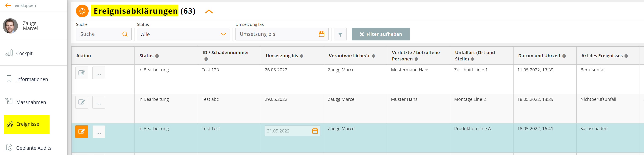The image size is (644, 155).
Task: Open Informationen in sidebar menu
Action: click(x=32, y=79)
